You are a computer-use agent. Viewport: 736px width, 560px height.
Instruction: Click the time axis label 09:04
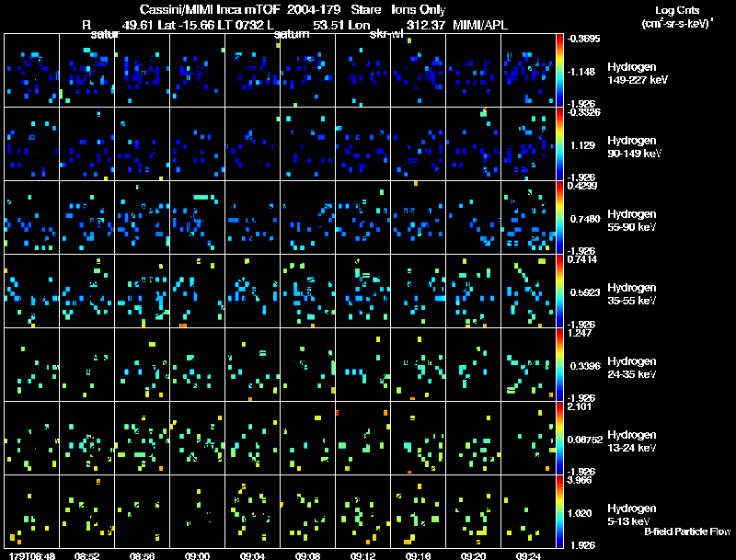(252, 555)
